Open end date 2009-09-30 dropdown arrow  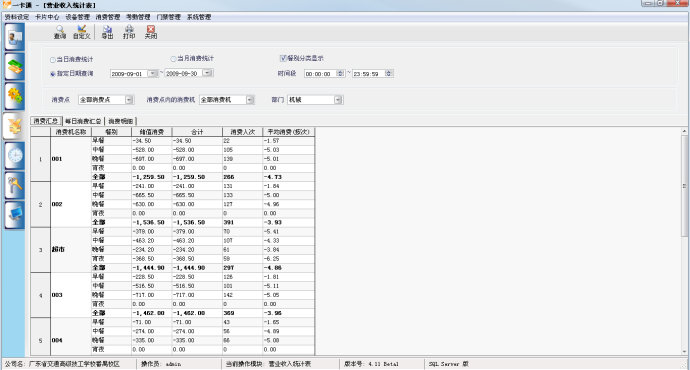(x=208, y=73)
